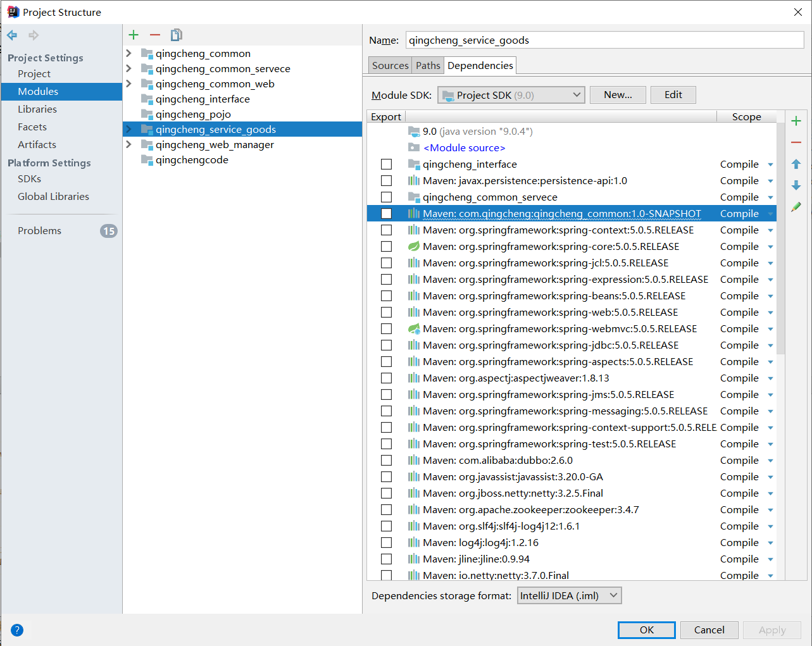
Task: Expand the qingcheng_common_web module
Action: coord(128,84)
